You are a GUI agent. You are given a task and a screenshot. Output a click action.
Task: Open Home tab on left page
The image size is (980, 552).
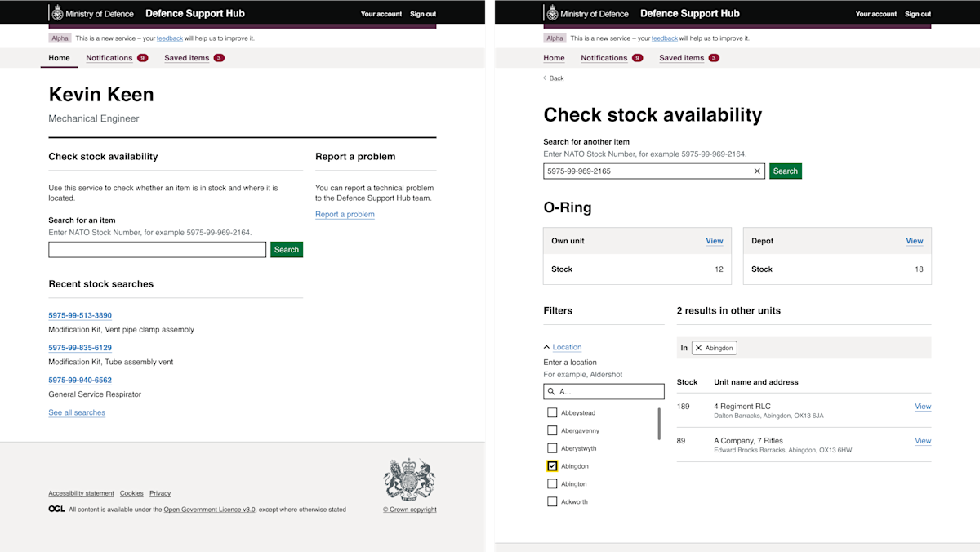click(59, 58)
